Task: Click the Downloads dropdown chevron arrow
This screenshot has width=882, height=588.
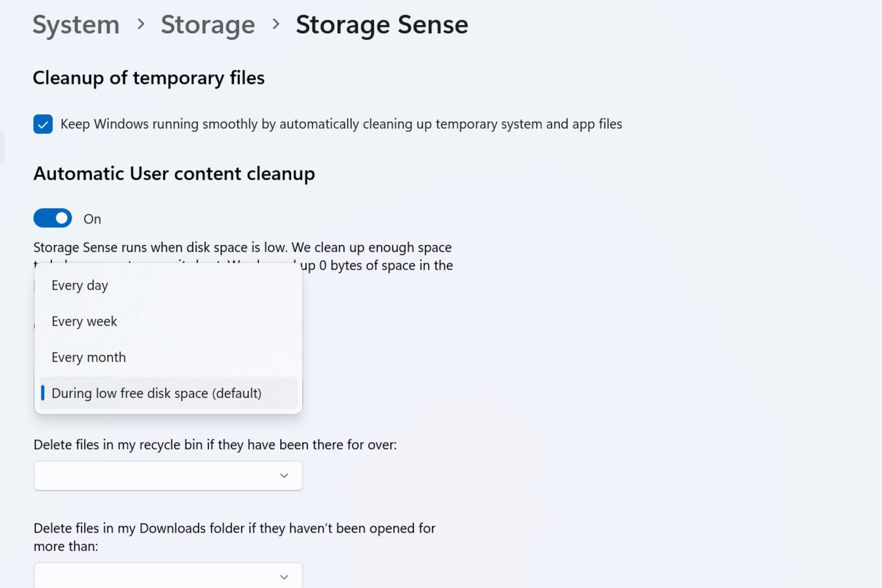Action: pos(284,576)
